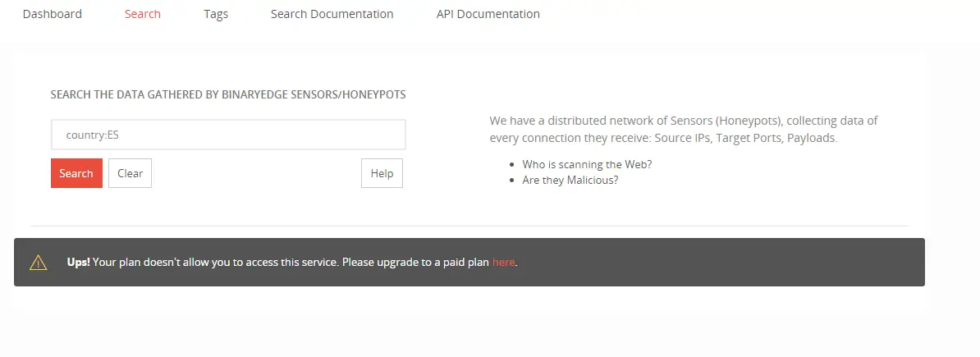Click the yellow warning triangle icon
The height and width of the screenshot is (357, 980).
pyautogui.click(x=39, y=263)
